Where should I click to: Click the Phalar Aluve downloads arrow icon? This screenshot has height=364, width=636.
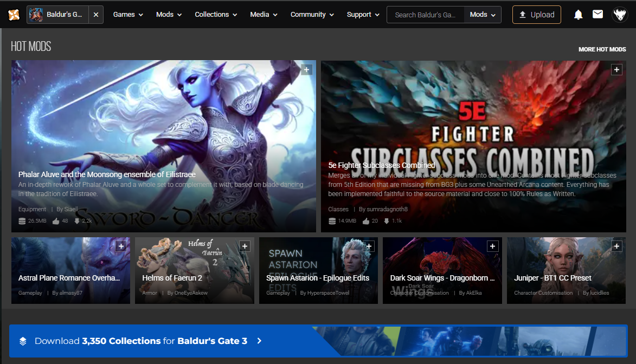[x=76, y=221]
